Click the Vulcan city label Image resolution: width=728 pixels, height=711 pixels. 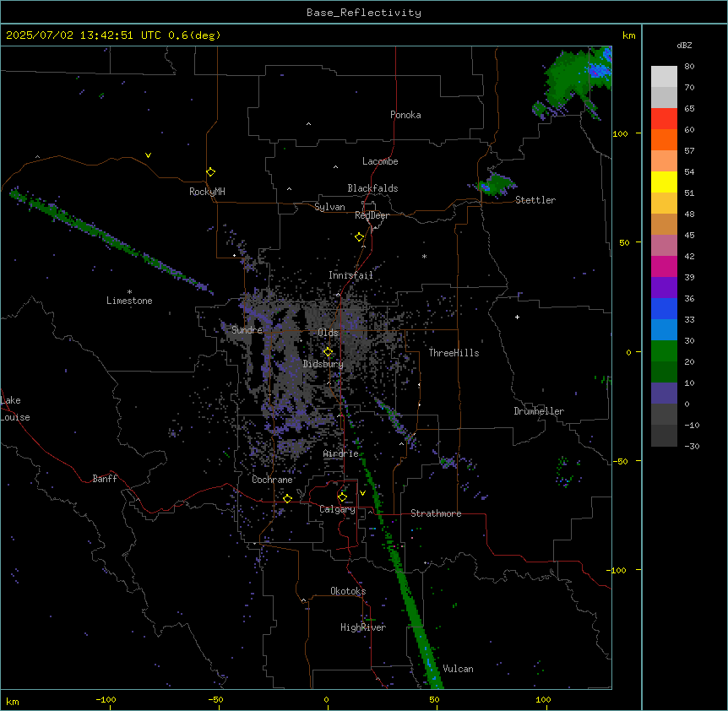pos(458,669)
